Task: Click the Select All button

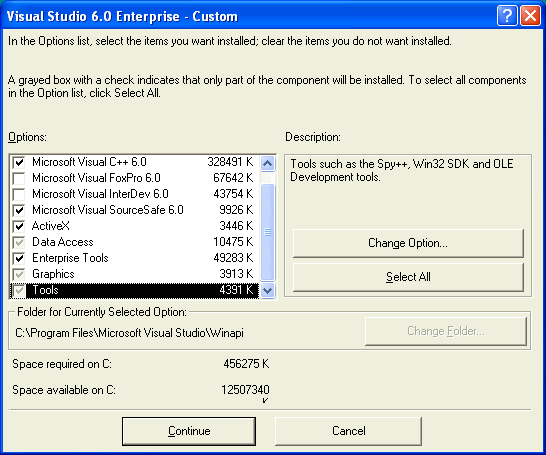Action: 408,277
